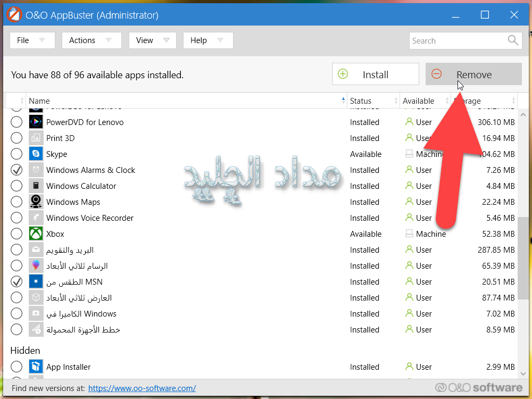The height and width of the screenshot is (399, 532).
Task: Deselect the MSN weather app checkbox
Action: [16, 281]
